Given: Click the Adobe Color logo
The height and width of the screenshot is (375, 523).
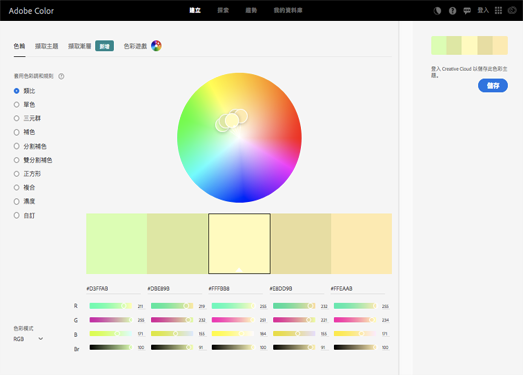Looking at the screenshot, I should tap(31, 11).
